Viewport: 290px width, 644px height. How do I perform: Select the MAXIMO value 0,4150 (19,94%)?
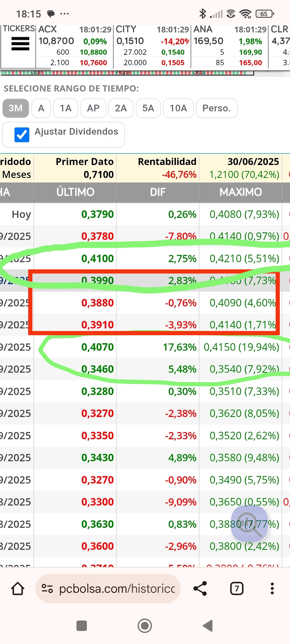(241, 347)
